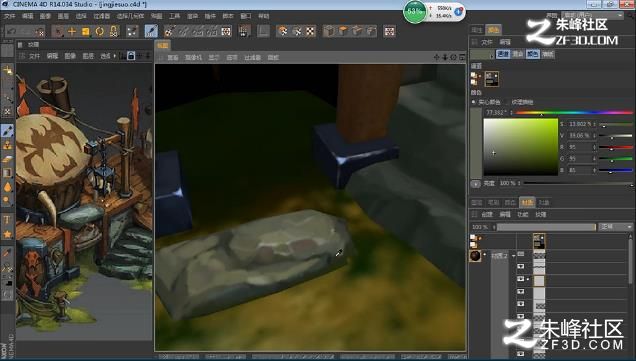Select the Rotate tool circular icon

pyautogui.click(x=99, y=31)
